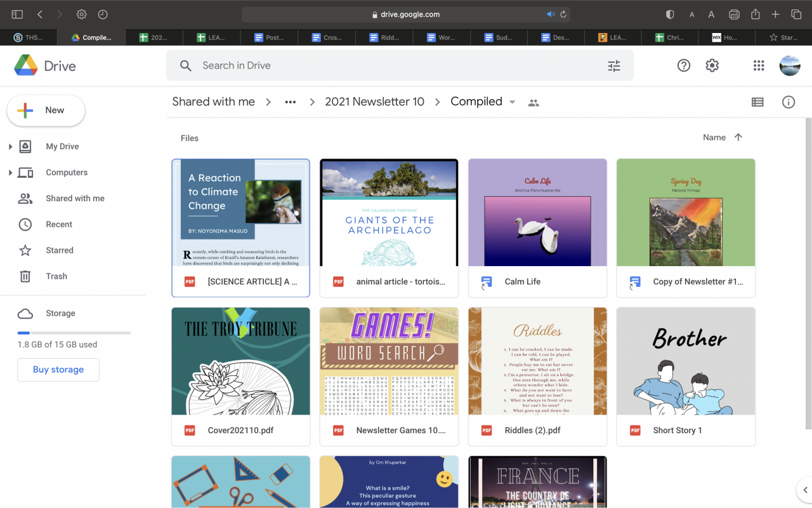This screenshot has width=812, height=508.
Task: Open Drive settings gear
Action: click(712, 65)
